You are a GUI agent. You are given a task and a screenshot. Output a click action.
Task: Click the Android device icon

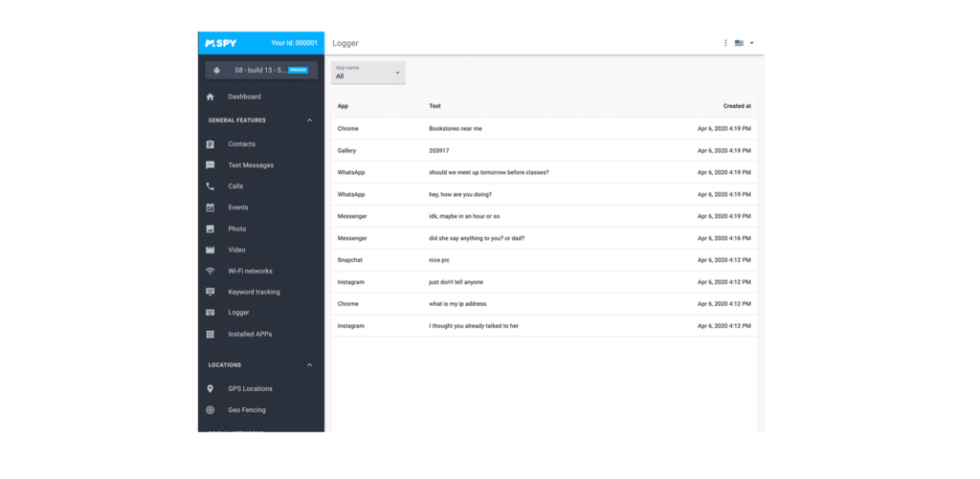216,71
